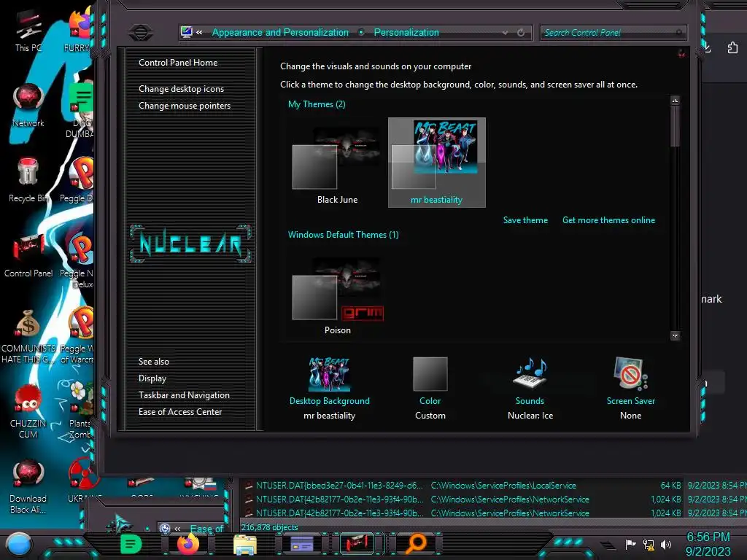Expand the address bar back chevrons

tap(199, 32)
